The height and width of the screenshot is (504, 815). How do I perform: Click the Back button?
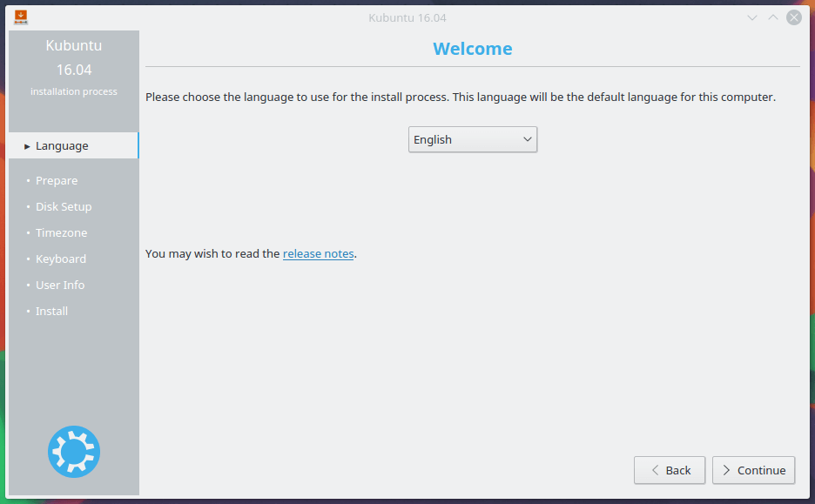(x=670, y=470)
